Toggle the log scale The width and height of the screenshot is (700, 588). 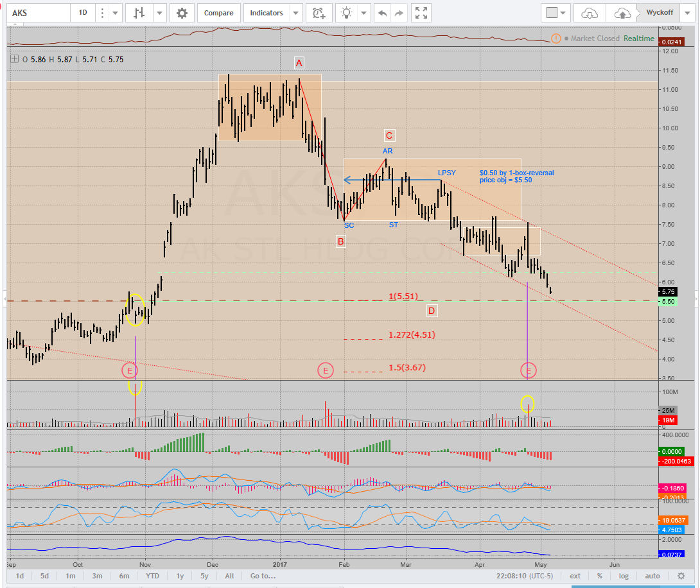[x=624, y=576]
